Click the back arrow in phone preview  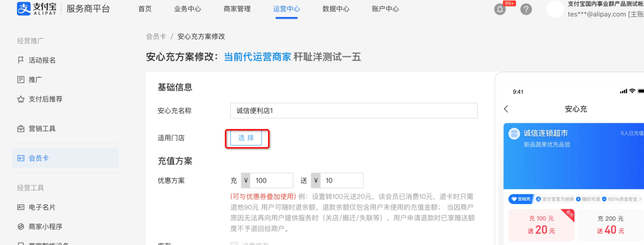(x=506, y=109)
